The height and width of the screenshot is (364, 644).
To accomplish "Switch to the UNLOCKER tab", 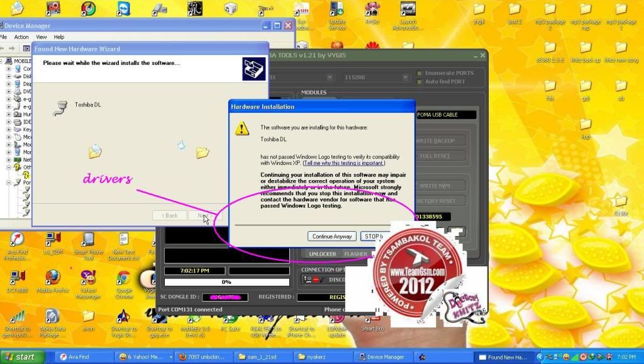I will pyautogui.click(x=321, y=254).
